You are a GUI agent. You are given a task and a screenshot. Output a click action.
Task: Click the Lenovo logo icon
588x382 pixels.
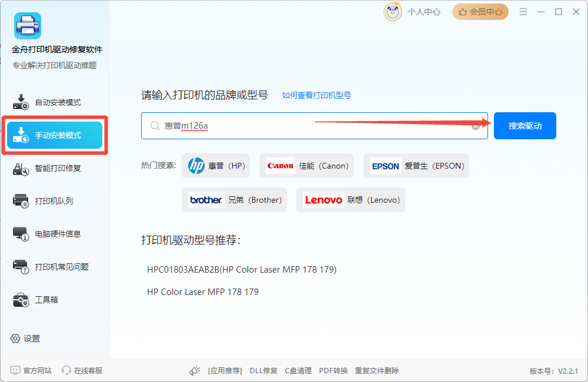(x=323, y=200)
